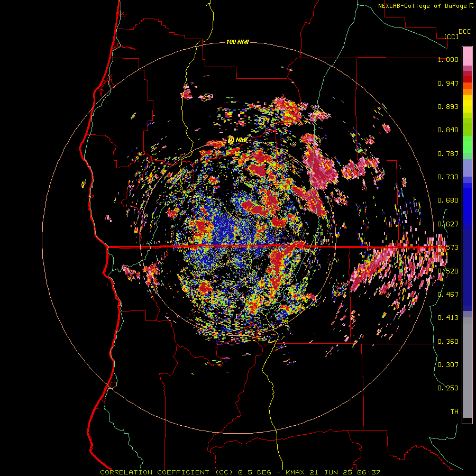
Task: Select the 0.680 scale value
Action: coord(448,200)
